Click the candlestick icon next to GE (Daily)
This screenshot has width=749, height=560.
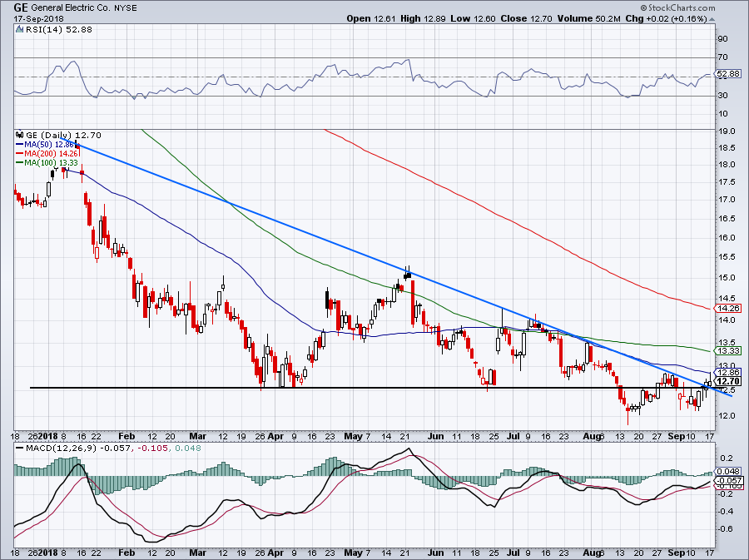click(20, 135)
